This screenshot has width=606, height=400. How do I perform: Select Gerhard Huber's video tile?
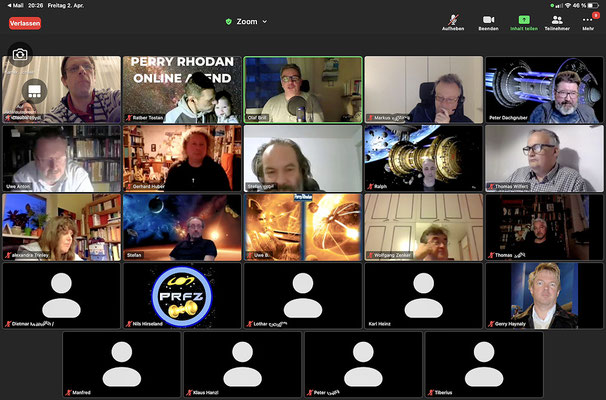pyautogui.click(x=182, y=158)
